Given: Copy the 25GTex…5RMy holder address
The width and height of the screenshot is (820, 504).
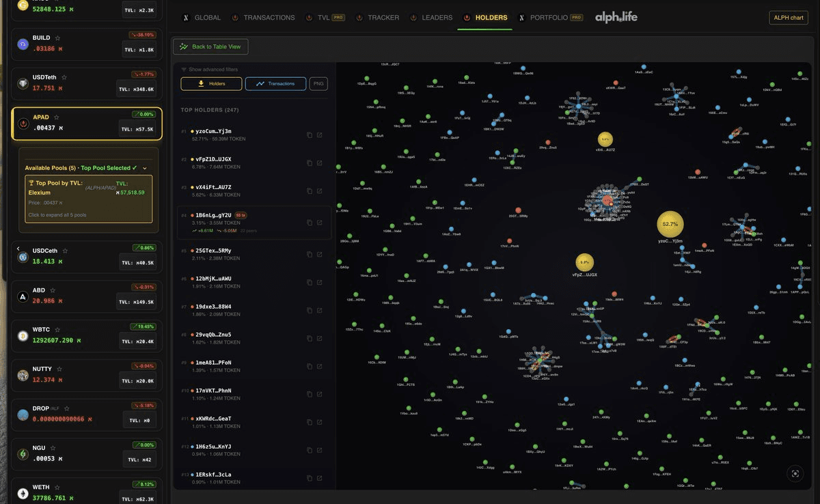Looking at the screenshot, I should pos(310,254).
